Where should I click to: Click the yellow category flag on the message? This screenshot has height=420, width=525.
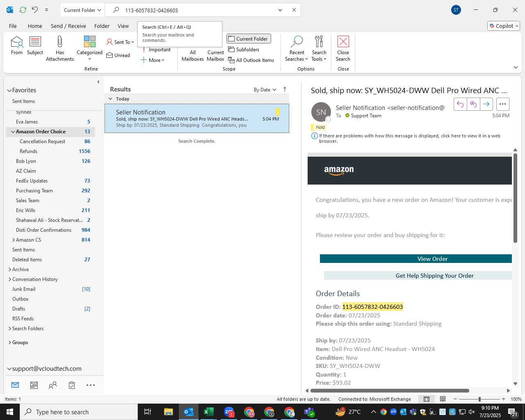pos(277,112)
